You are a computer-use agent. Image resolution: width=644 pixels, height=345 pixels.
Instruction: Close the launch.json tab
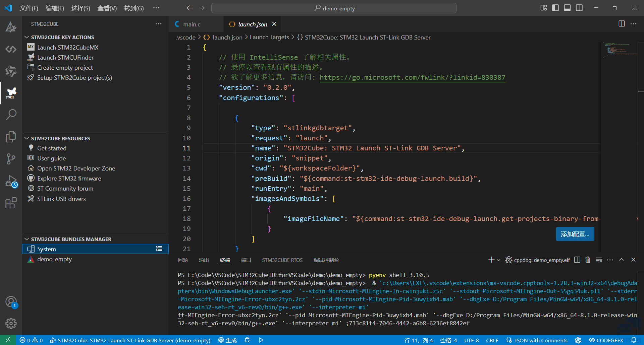pyautogui.click(x=274, y=24)
